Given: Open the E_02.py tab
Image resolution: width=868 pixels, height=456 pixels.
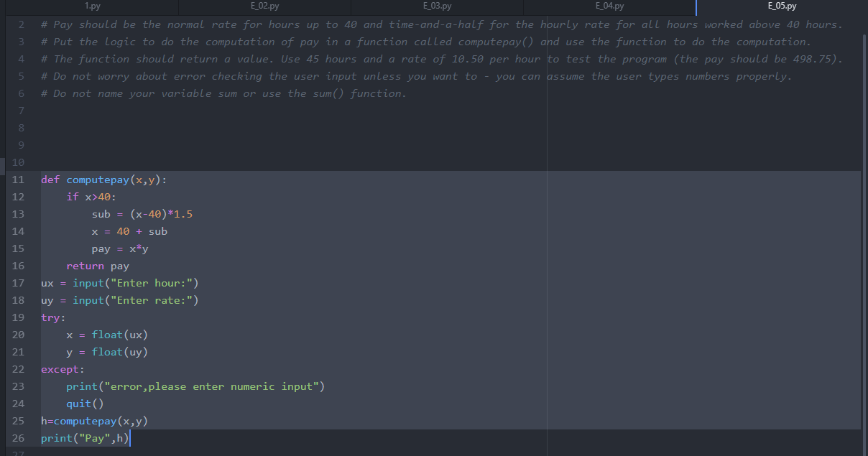Looking at the screenshot, I should (x=265, y=6).
